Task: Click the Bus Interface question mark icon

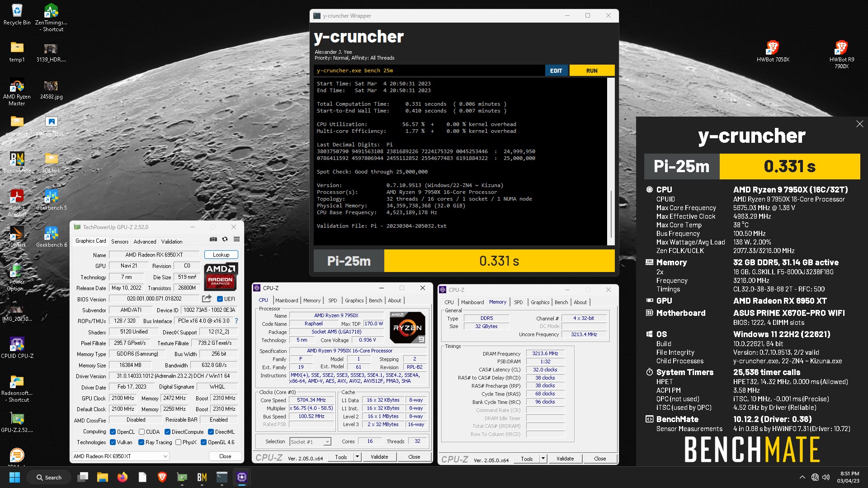Action: point(236,321)
